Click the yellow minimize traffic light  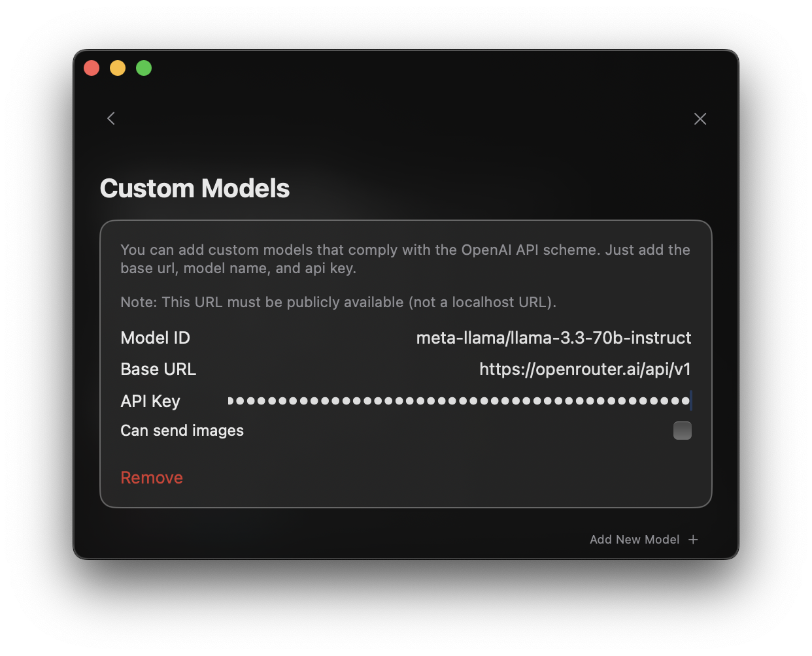pos(118,68)
